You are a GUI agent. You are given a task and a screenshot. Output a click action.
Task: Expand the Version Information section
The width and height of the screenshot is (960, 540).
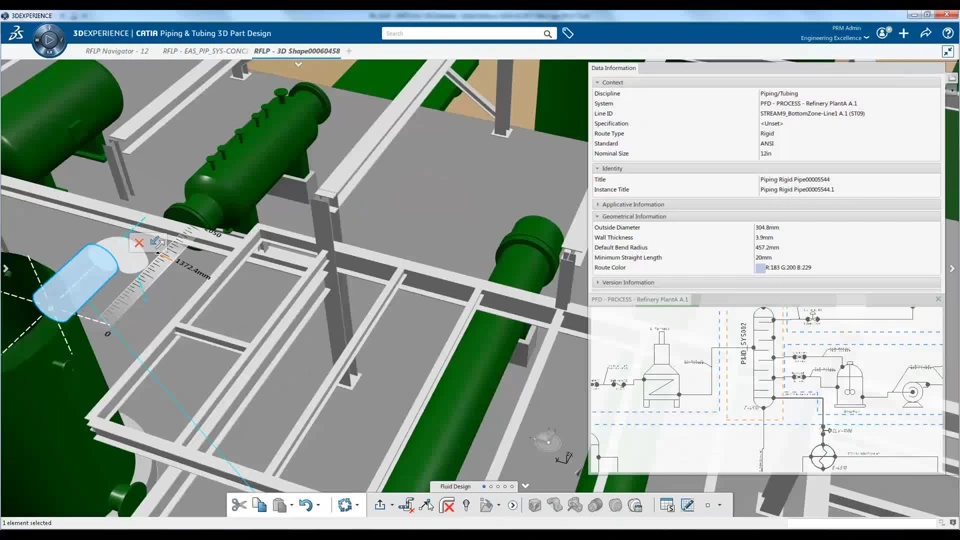(598, 282)
